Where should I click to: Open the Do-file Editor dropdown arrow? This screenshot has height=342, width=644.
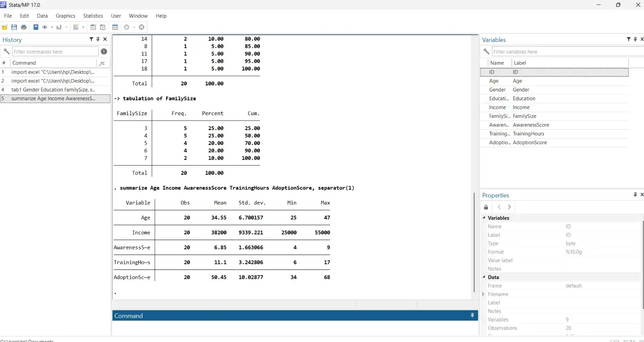click(83, 27)
